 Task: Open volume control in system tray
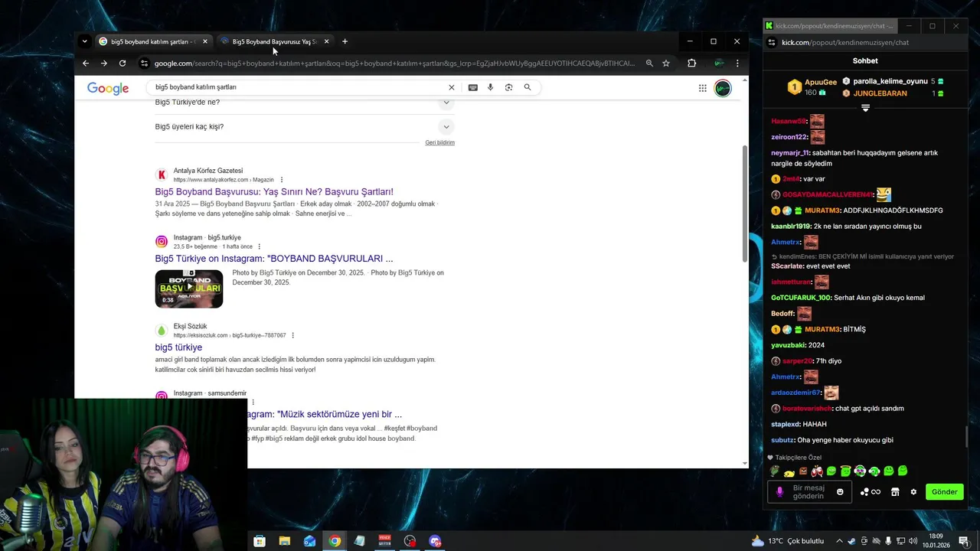coord(912,541)
